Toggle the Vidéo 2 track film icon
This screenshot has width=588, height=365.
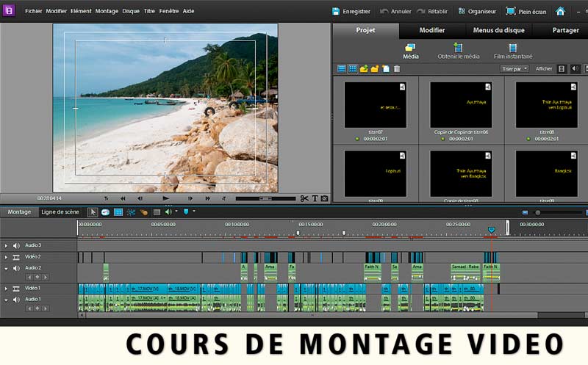(16, 257)
